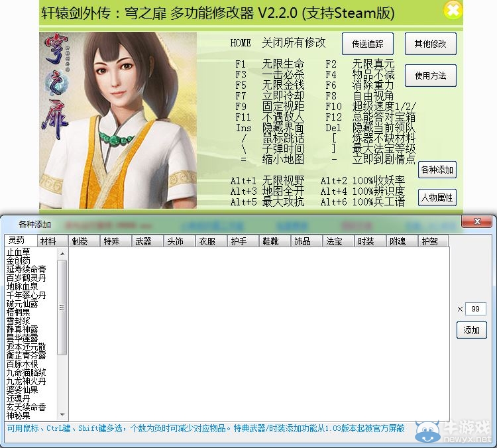The height and width of the screenshot is (448, 497).
Task: Switch to the 灵药 tab
Action: [21, 241]
